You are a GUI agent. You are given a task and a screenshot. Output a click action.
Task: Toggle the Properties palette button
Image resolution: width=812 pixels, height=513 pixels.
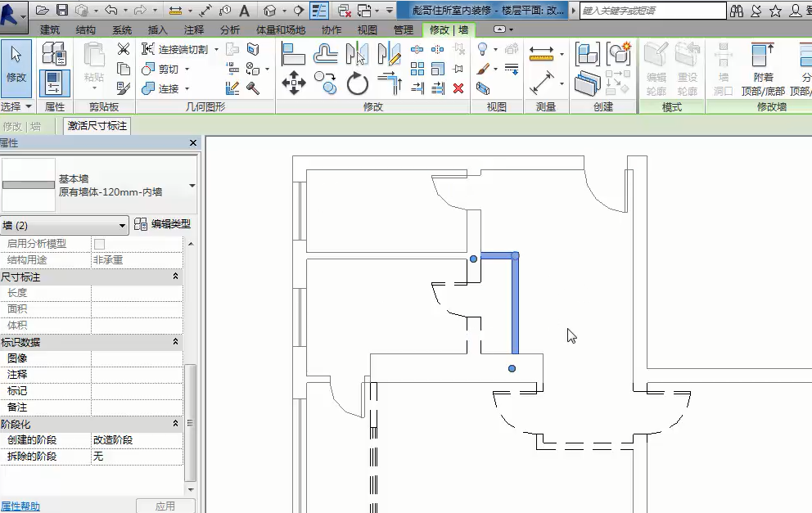pos(54,83)
